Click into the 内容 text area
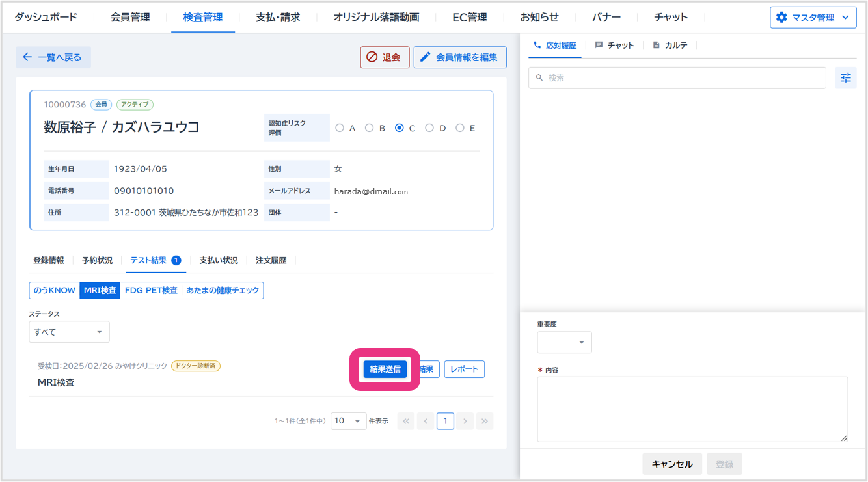The image size is (868, 482). click(692, 409)
